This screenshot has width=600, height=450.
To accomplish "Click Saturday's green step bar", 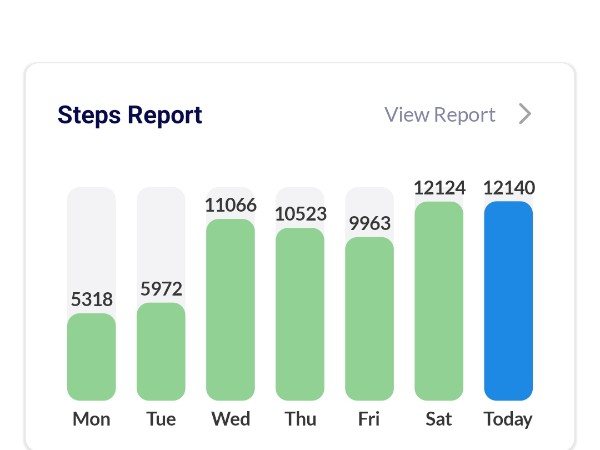I will (x=439, y=300).
